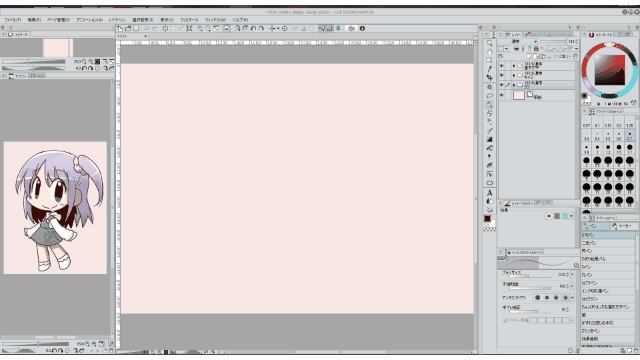The width and height of the screenshot is (640, 360).
Task: Hide the top layer folder
Action: pos(502,66)
